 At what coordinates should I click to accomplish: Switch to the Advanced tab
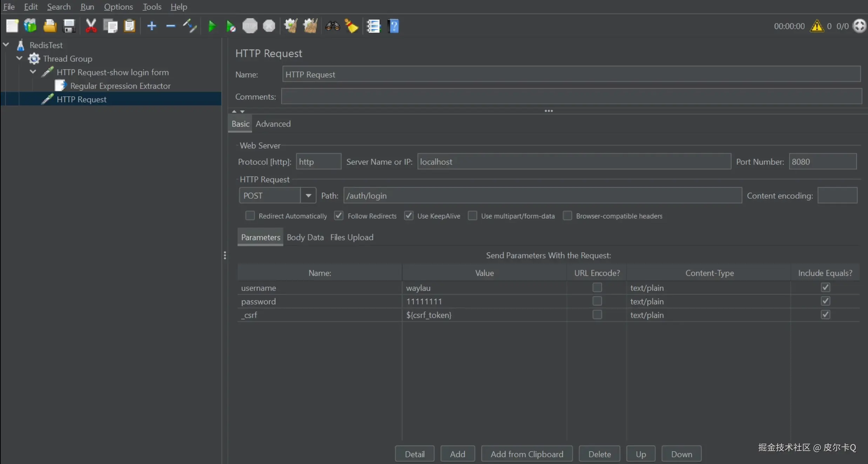tap(273, 124)
